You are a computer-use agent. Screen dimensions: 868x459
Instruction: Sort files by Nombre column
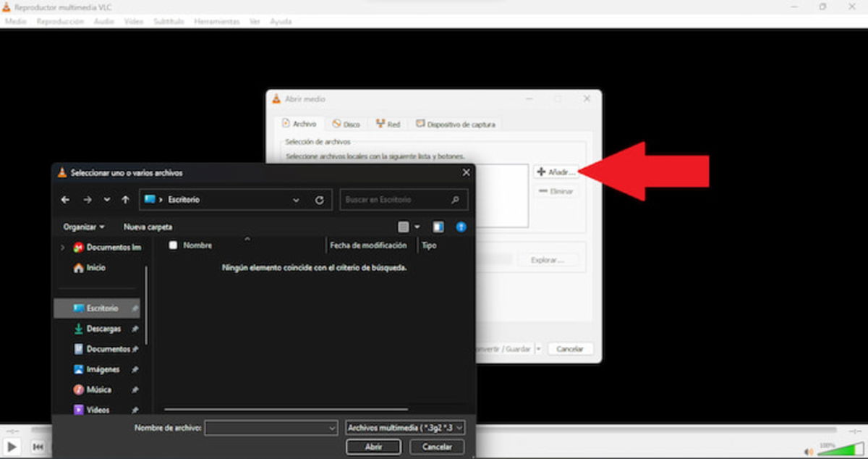pyautogui.click(x=197, y=245)
